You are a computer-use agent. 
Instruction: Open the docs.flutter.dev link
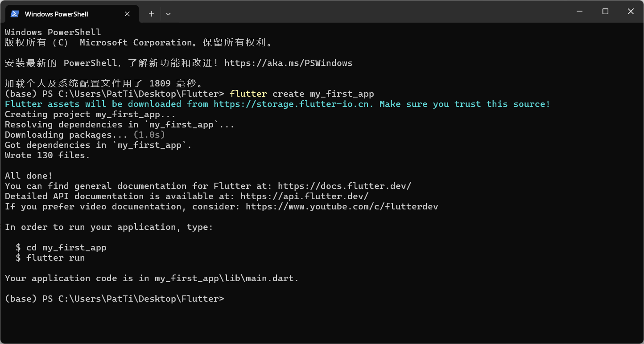coord(344,186)
